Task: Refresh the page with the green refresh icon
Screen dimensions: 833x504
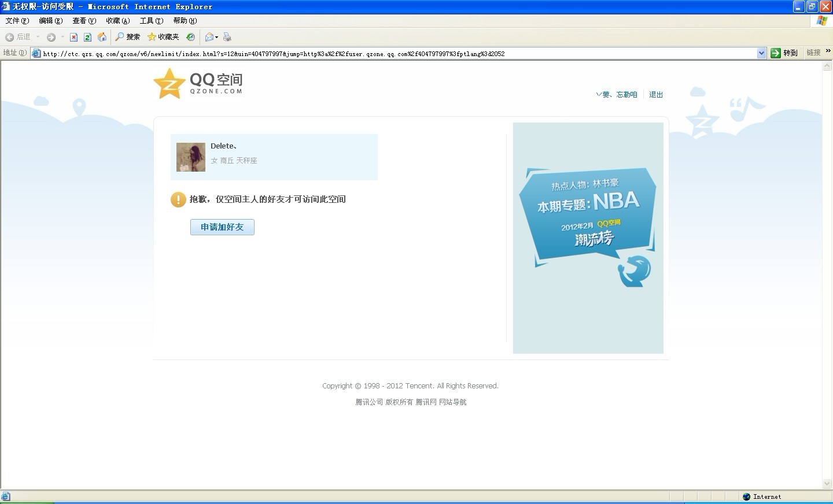Action: click(x=87, y=37)
